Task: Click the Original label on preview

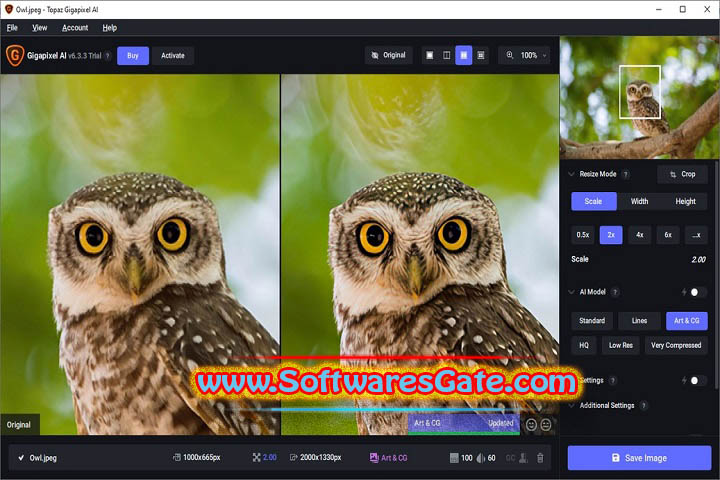Action: pos(19,425)
